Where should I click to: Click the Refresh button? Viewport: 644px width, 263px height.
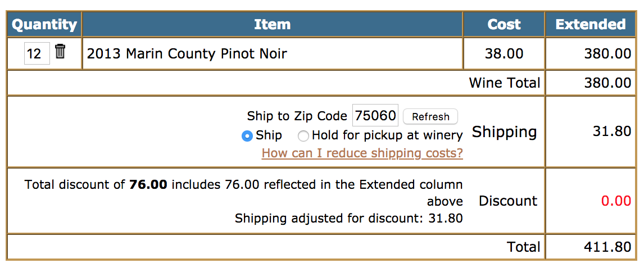[x=430, y=117]
